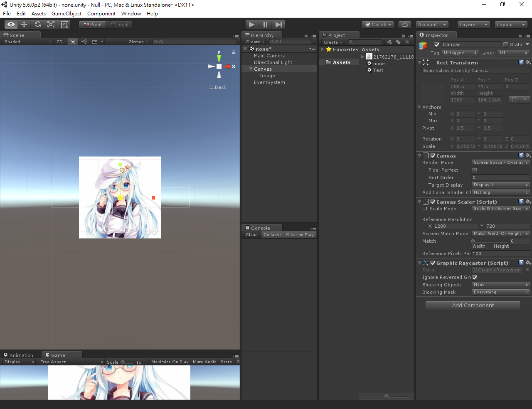Enable Pixel Perfect on the Canvas
This screenshot has height=409, width=532.
coord(474,170)
